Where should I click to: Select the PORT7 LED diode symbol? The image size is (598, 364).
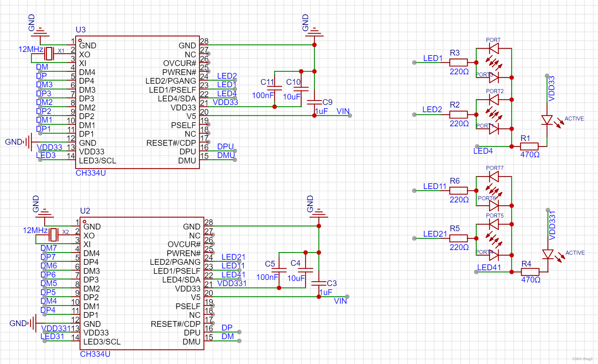(494, 176)
